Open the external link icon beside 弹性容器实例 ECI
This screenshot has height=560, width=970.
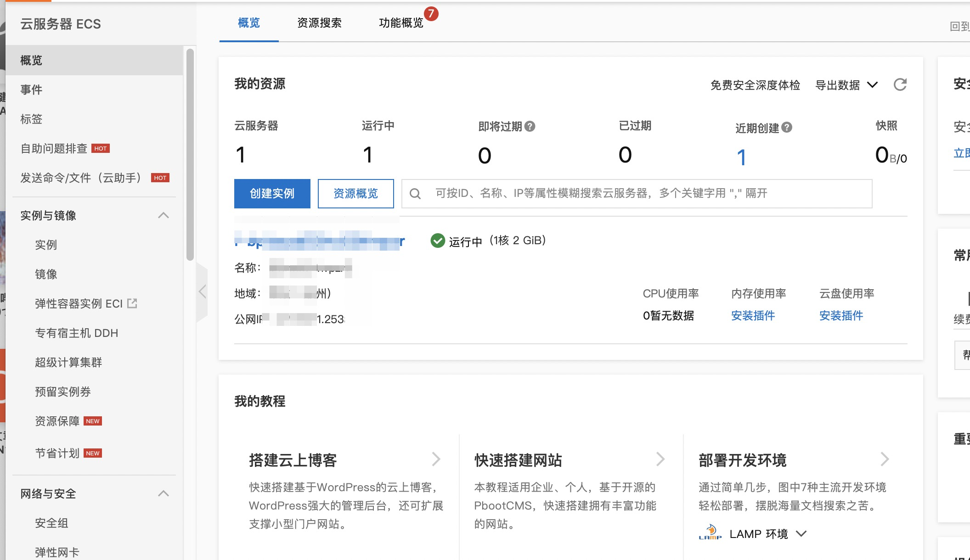click(132, 303)
